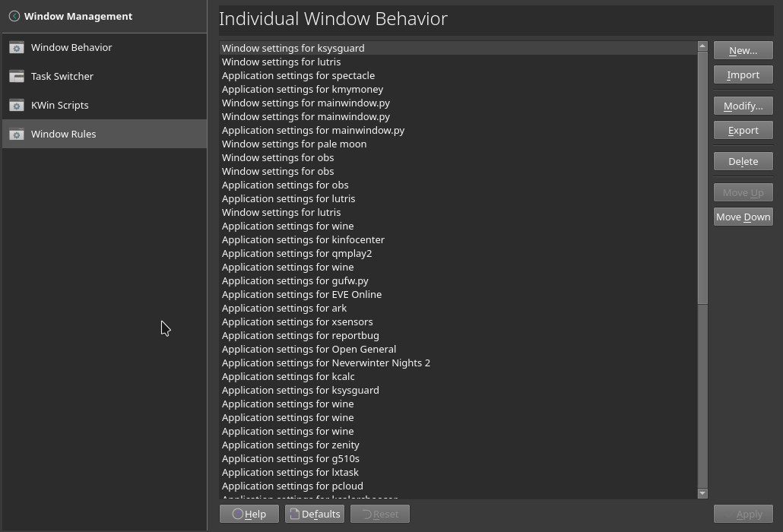Select 'Window settings for ksysguard' row
This screenshot has width=783, height=532.
coord(458,49)
